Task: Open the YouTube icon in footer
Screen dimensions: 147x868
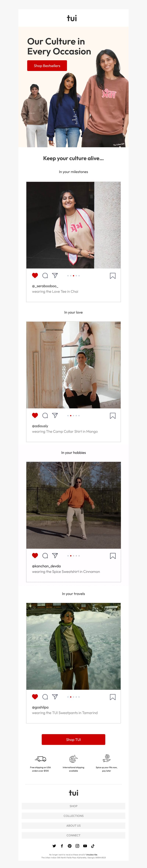Action: [x=85, y=846]
